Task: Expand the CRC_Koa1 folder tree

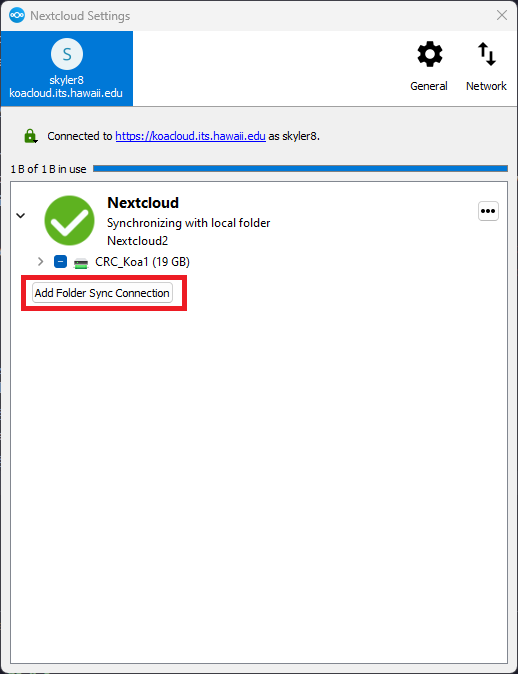Action: [40, 261]
